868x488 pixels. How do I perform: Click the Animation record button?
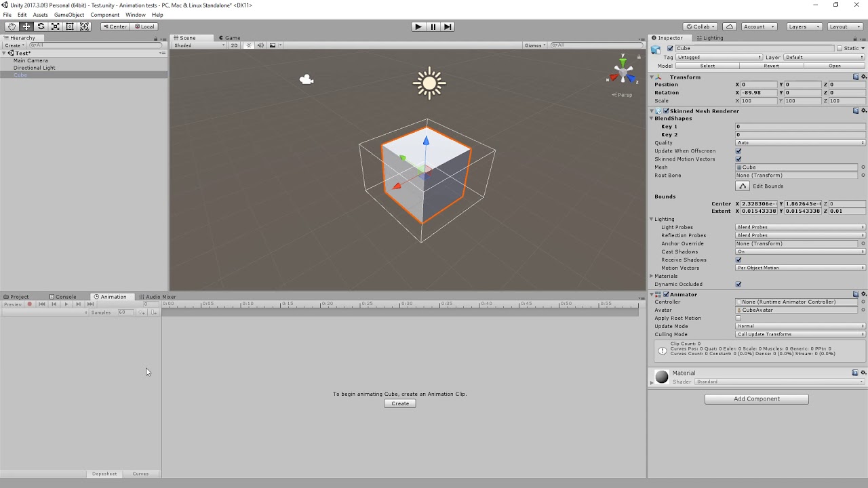click(29, 304)
